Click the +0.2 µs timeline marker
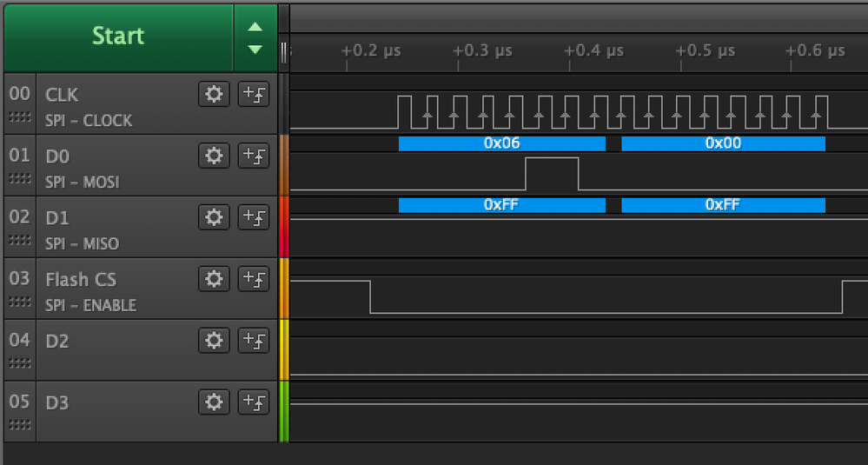Screen dimensions: 868x465 pyautogui.click(x=371, y=51)
